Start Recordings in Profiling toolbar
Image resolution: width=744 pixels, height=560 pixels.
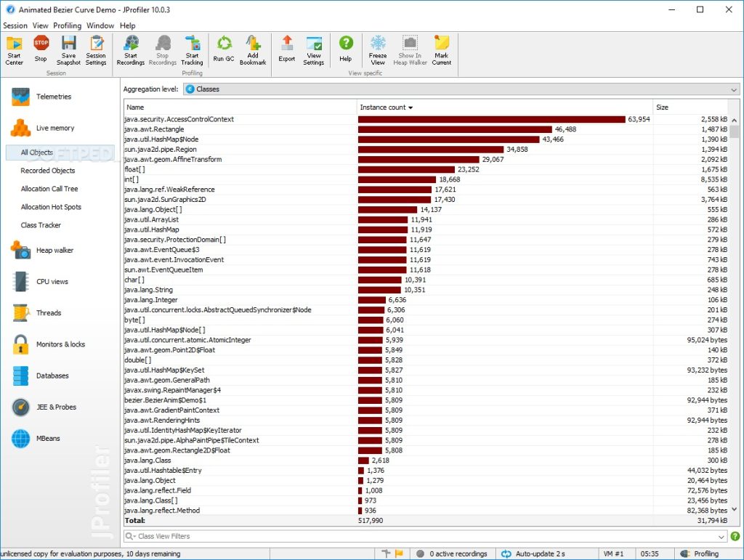pos(131,49)
